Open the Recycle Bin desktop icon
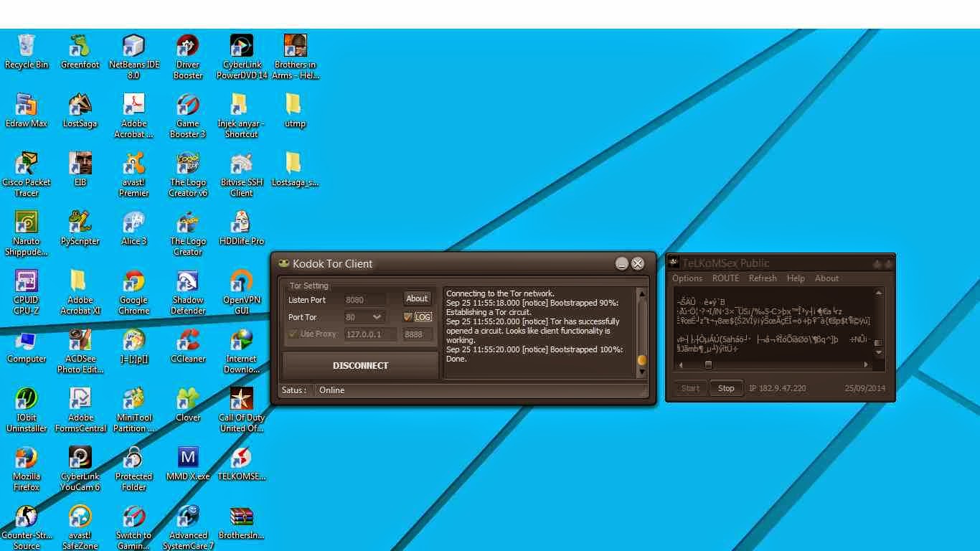Screen dimensions: 980x551 point(27,52)
